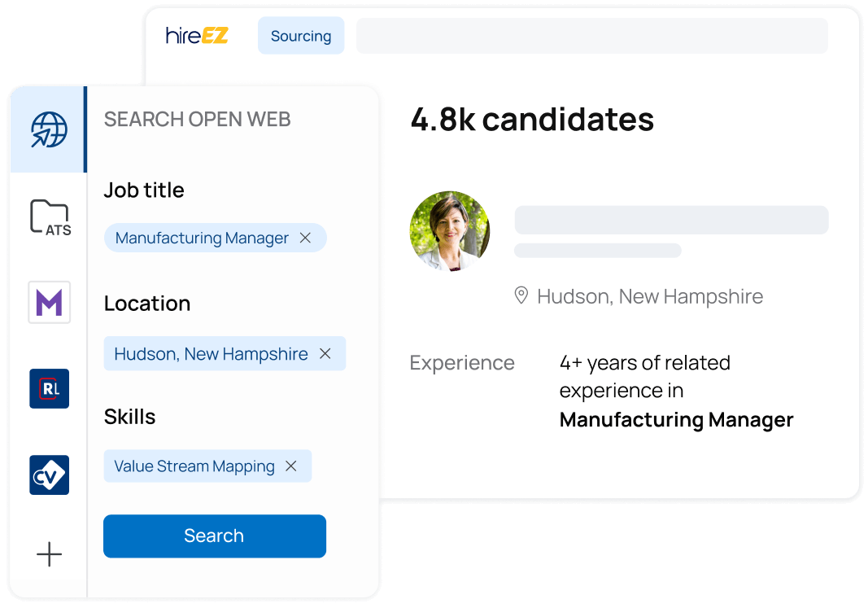
Task: Click the Hudson, New Hampshire location chip
Action: coord(211,353)
